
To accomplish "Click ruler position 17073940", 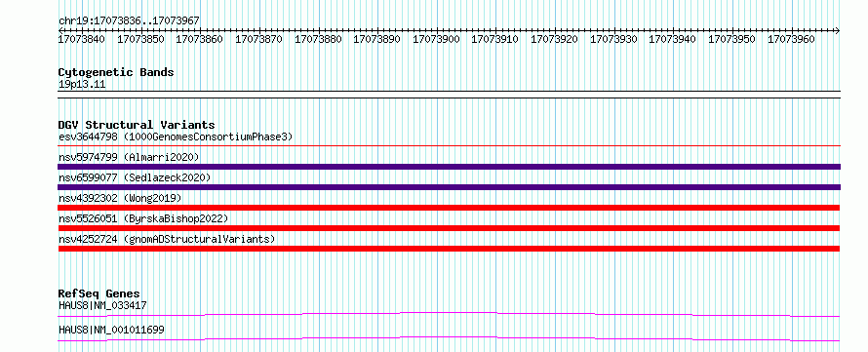I will pos(673,39).
